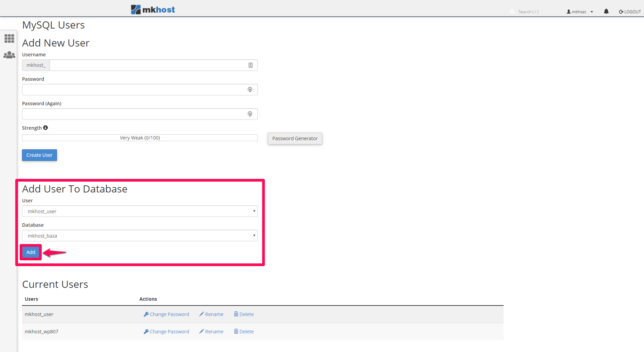This screenshot has height=352, width=644.
Task: Open the mkhost account dropdown
Action: (x=580, y=12)
